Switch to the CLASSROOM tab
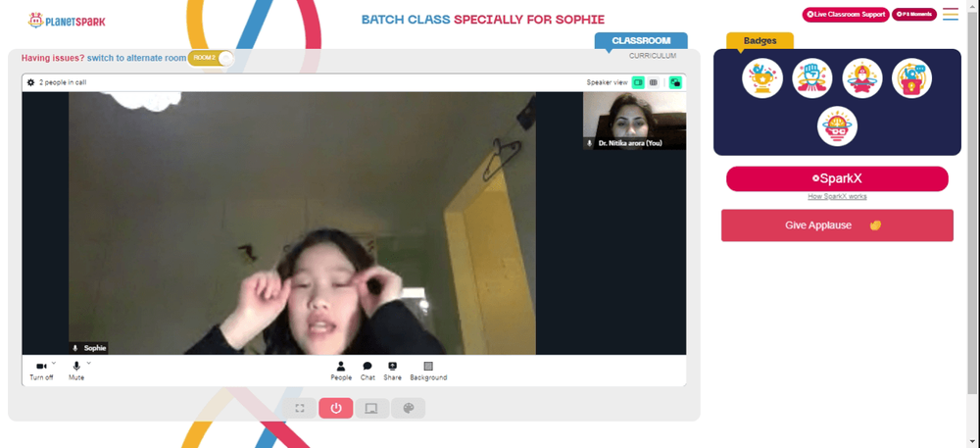This screenshot has width=980, height=448. pos(641,40)
